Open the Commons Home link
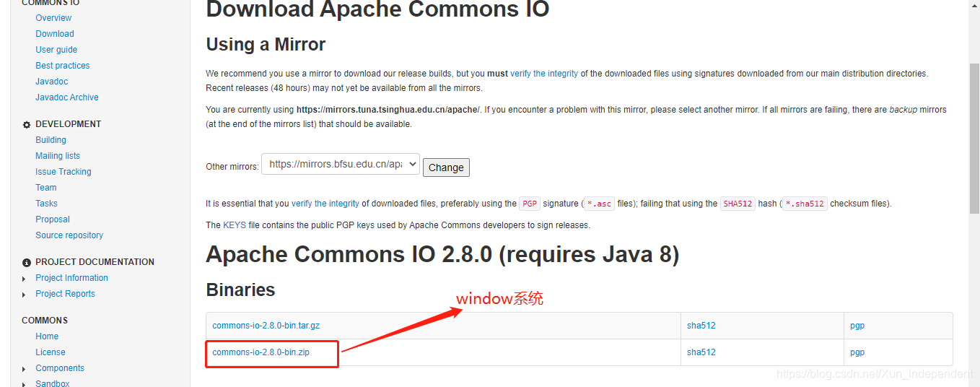 pyautogui.click(x=47, y=336)
